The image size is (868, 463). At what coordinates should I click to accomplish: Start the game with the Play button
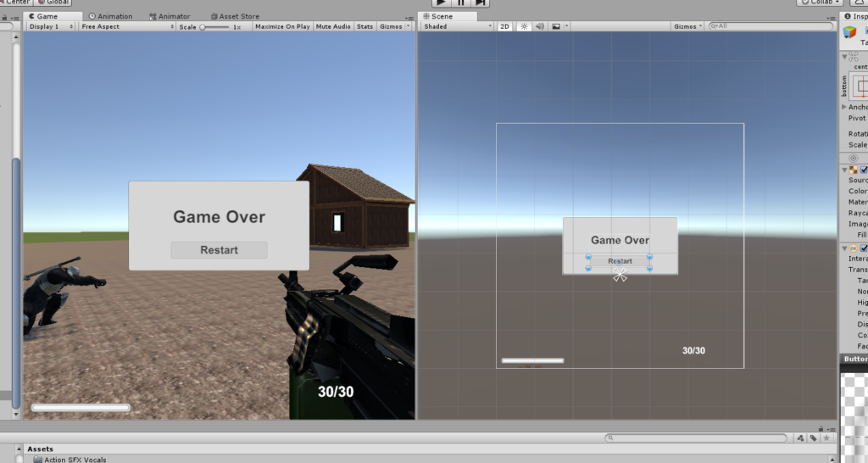pyautogui.click(x=441, y=3)
